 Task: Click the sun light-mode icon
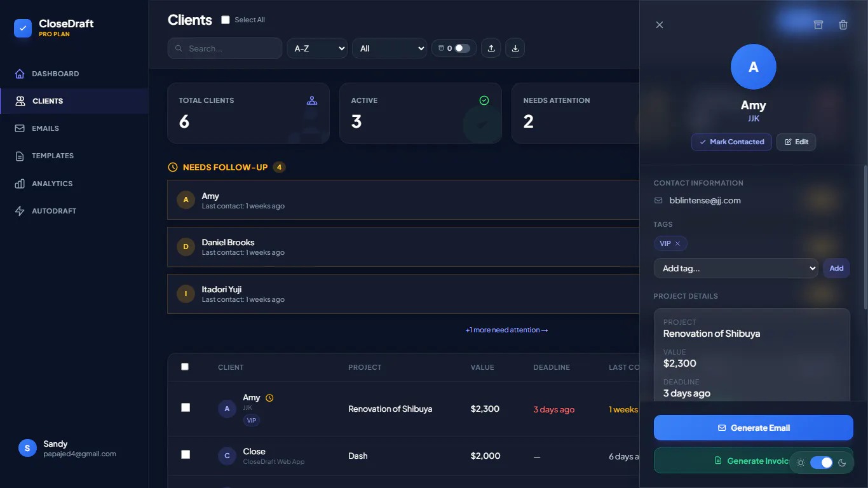801,463
